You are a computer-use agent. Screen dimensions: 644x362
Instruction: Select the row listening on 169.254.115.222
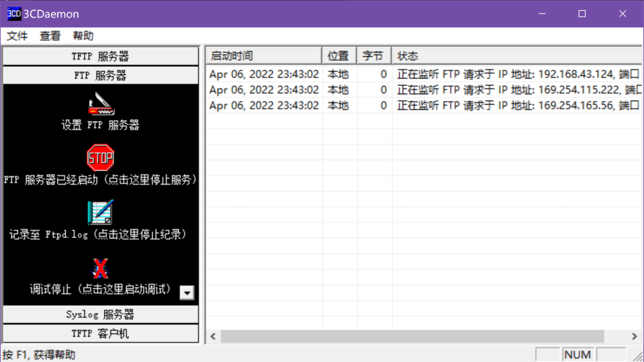[424, 90]
